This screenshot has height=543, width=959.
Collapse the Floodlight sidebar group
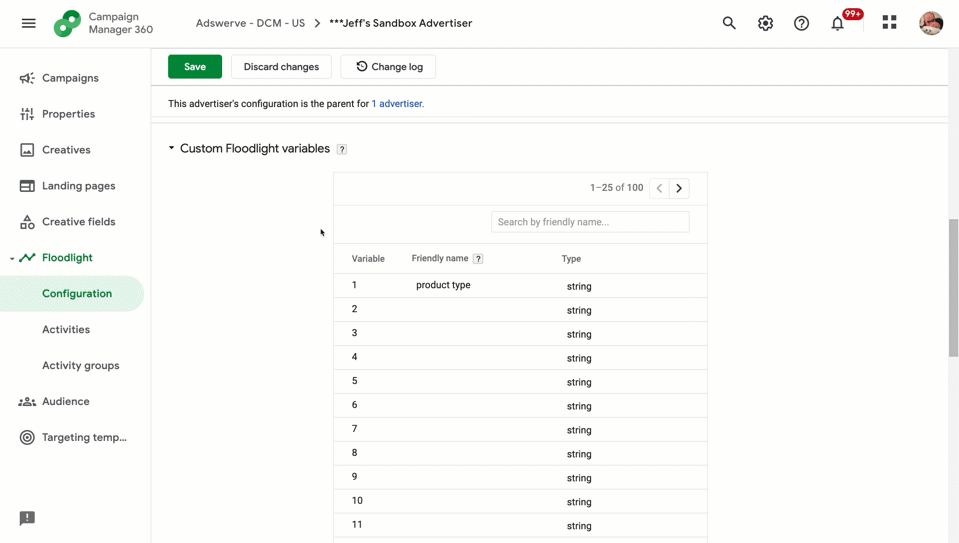point(12,259)
